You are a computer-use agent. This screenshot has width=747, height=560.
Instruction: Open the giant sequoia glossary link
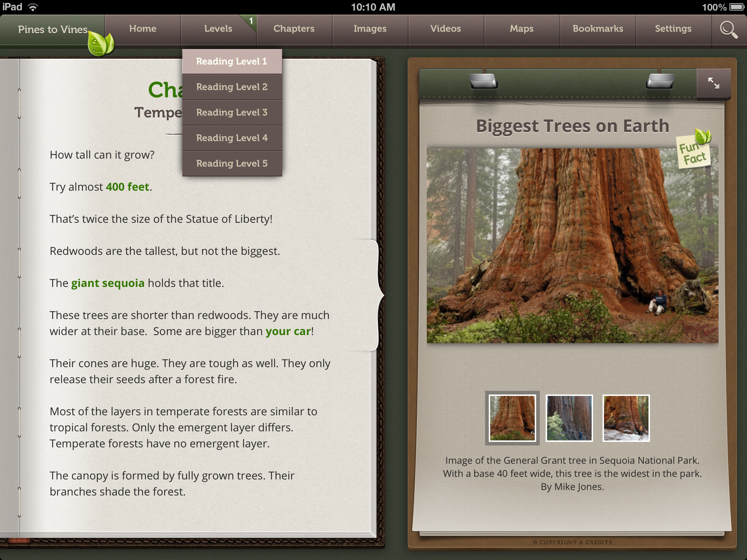108,283
